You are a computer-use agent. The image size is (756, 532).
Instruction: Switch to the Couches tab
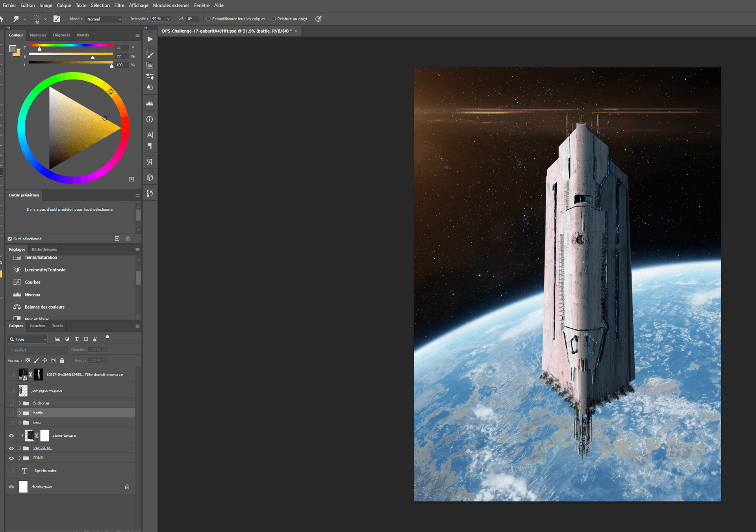point(37,326)
